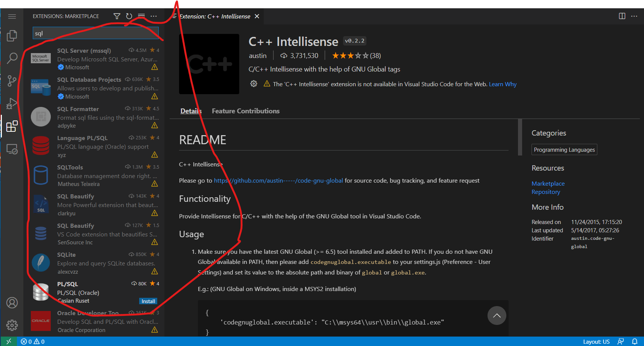Click the C++ Intellisense extension logo
Screen dimensions: 644x346
pos(209,64)
